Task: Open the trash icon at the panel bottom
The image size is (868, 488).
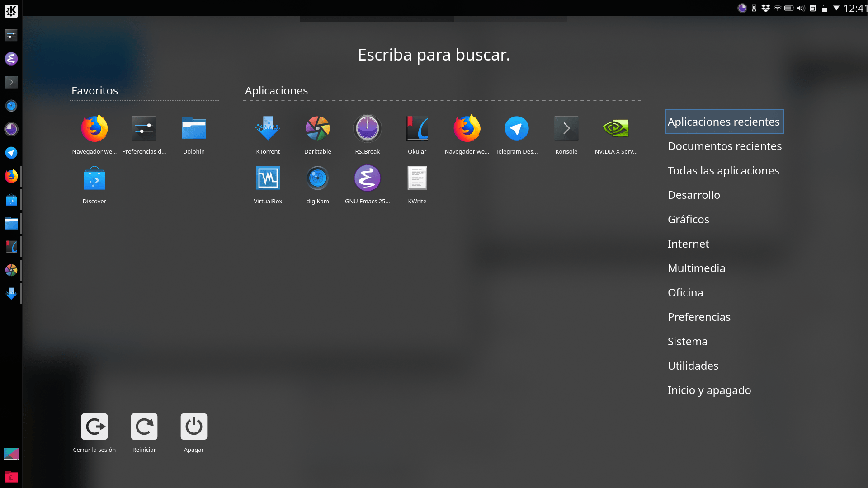Action: click(11, 477)
